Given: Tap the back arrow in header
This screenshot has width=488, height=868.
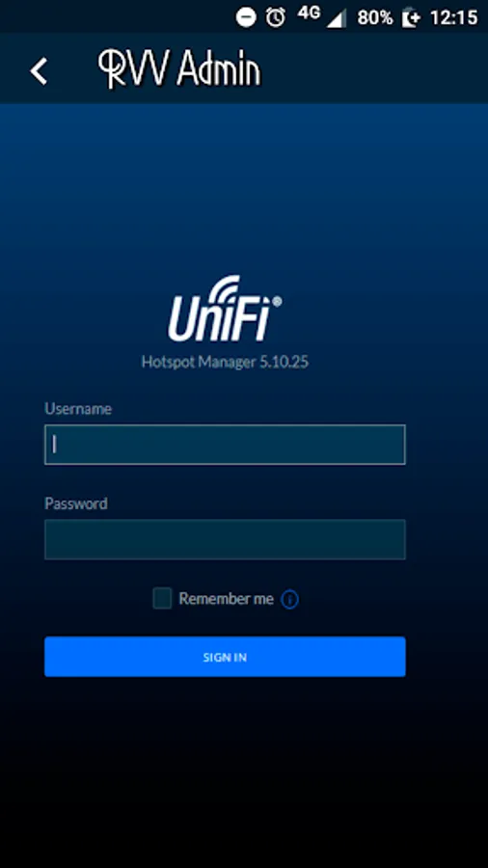Looking at the screenshot, I should point(39,71).
